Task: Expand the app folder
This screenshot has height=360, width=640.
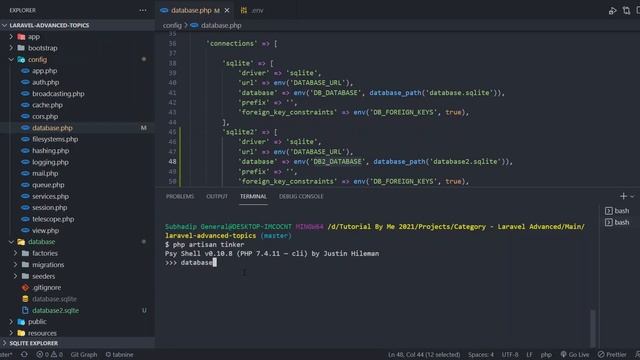Action: [33, 37]
